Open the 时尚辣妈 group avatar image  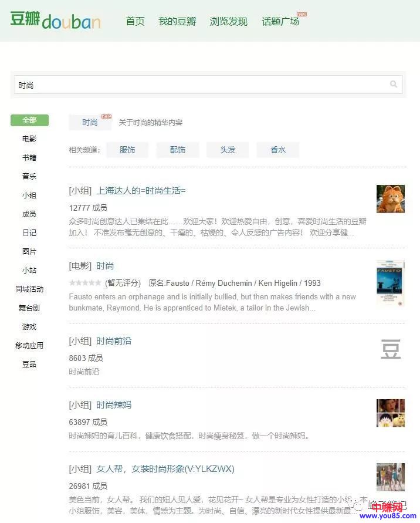(390, 413)
